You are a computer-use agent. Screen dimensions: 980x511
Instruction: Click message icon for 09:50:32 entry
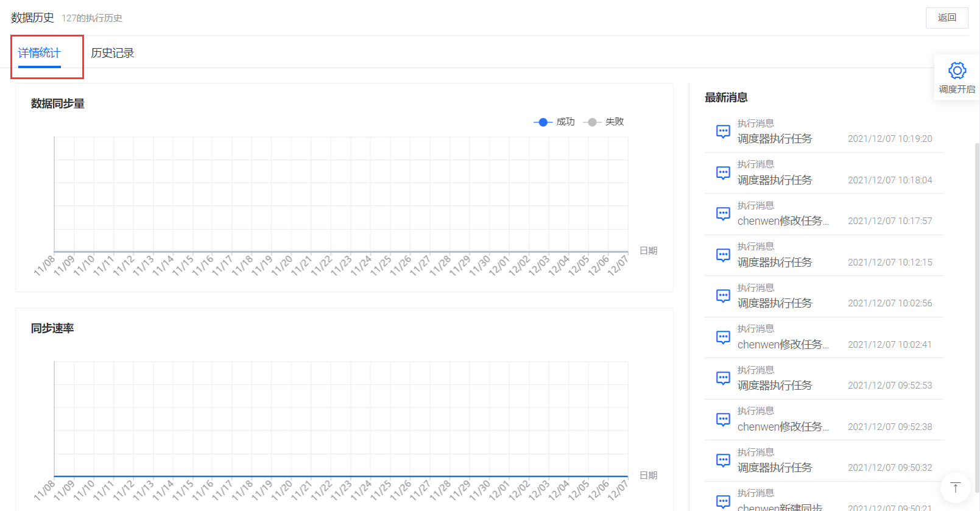pyautogui.click(x=723, y=460)
